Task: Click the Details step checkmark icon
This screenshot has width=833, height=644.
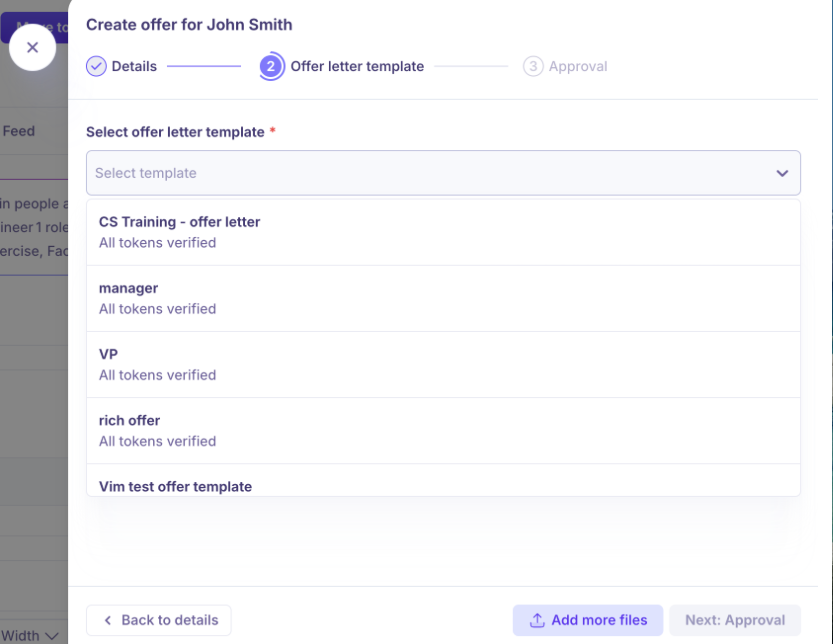Action: (x=96, y=66)
